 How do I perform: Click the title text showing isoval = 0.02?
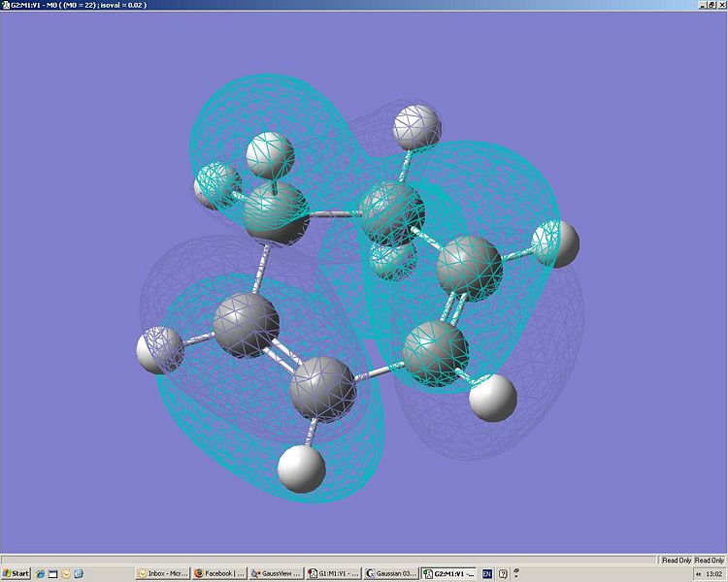tap(124, 5)
